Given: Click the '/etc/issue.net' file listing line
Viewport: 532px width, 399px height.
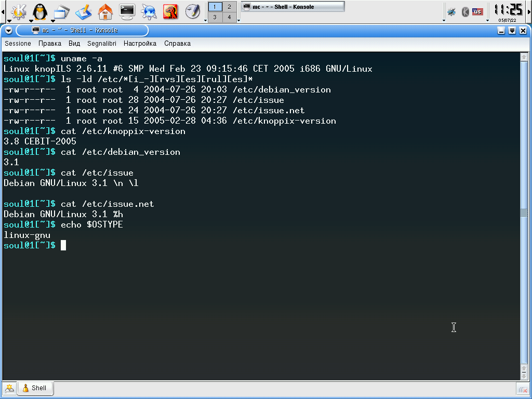Looking at the screenshot, I should [154, 110].
